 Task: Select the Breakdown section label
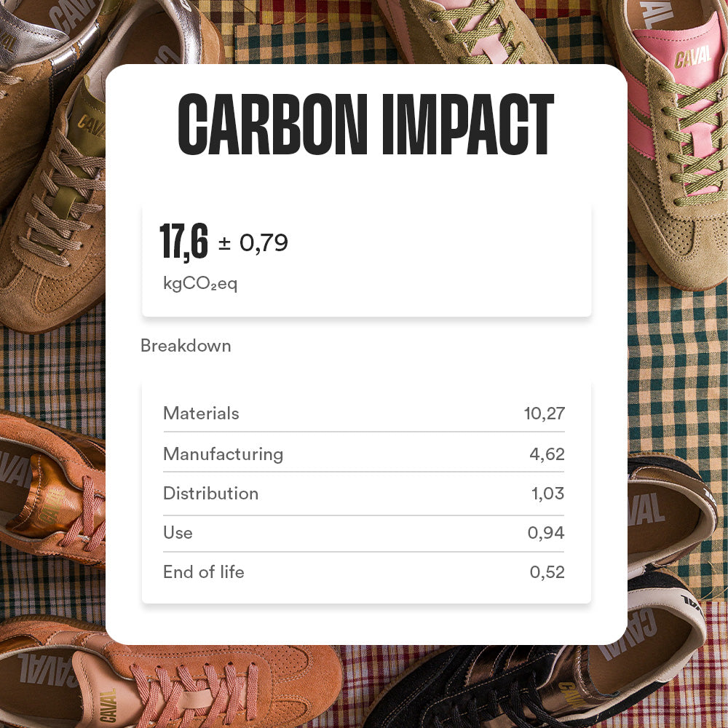click(186, 346)
